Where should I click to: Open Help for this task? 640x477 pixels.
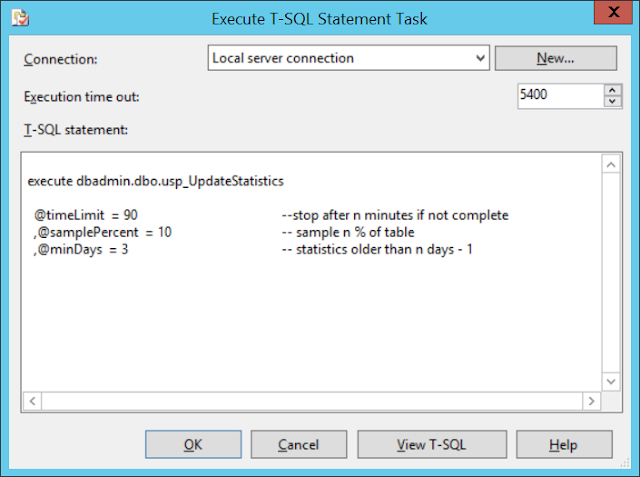[x=564, y=444]
